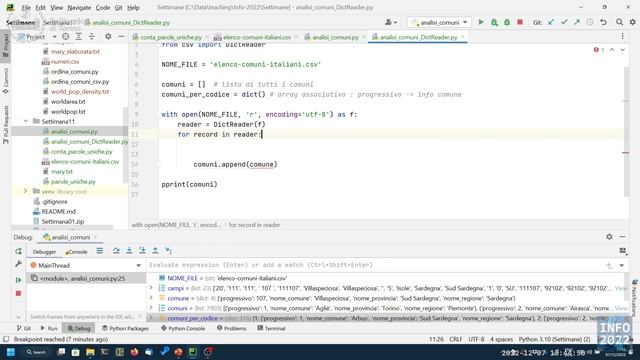This screenshot has width=640, height=360.
Task: Expand the comuni list variable
Action: click(151, 308)
